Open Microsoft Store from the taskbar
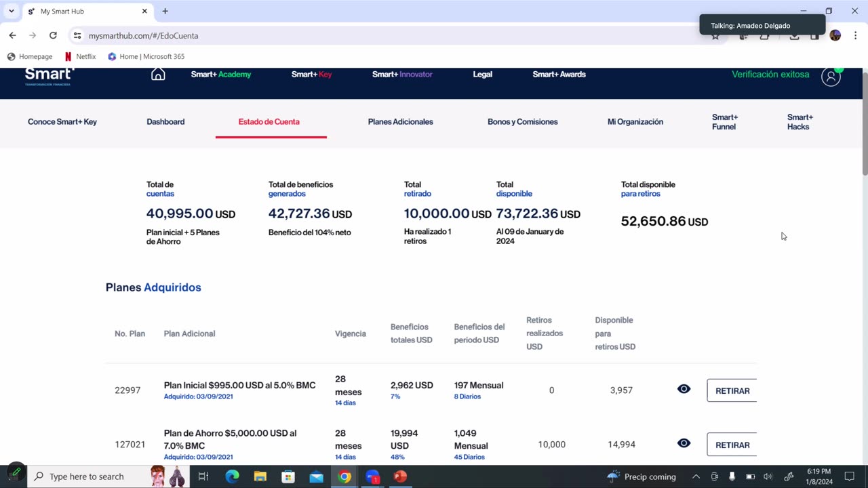Viewport: 868px width, 488px height. 288,476
